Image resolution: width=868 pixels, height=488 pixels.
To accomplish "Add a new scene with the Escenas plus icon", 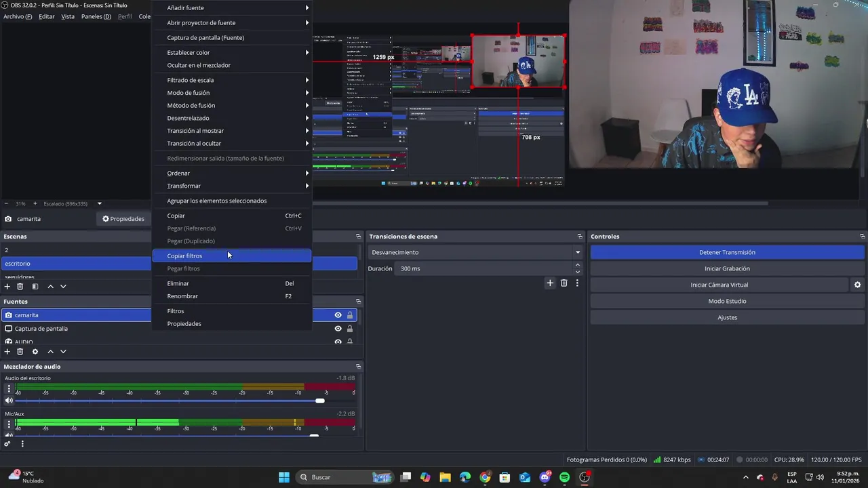I will coord(7,287).
